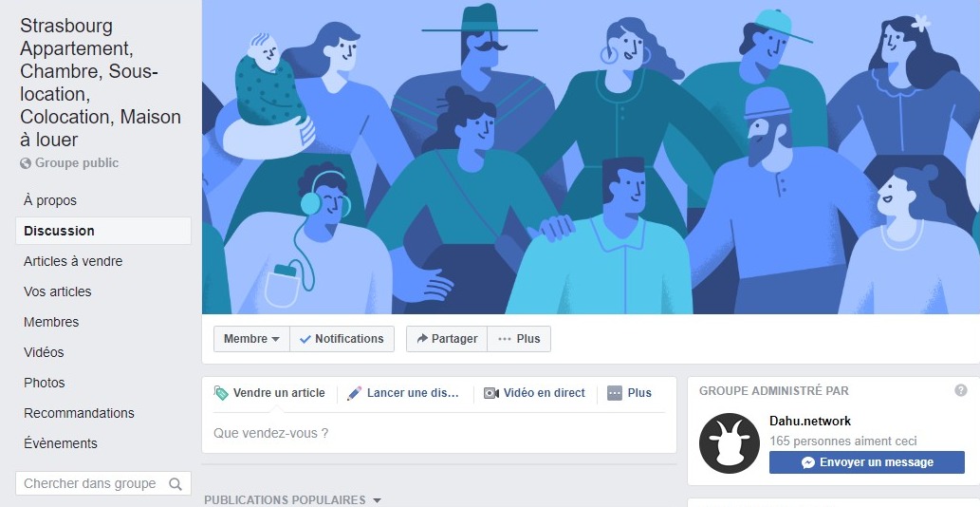
Task: Click the live video camera icon
Action: tap(491, 393)
